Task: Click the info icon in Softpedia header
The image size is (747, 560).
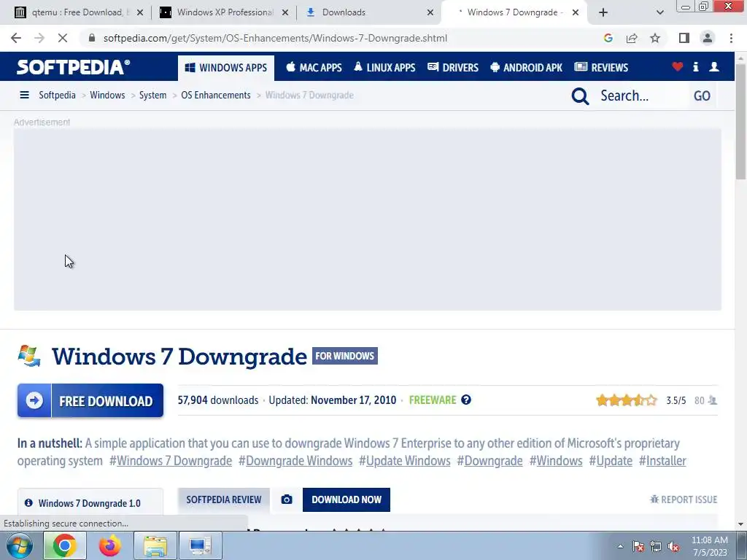Action: (x=695, y=67)
